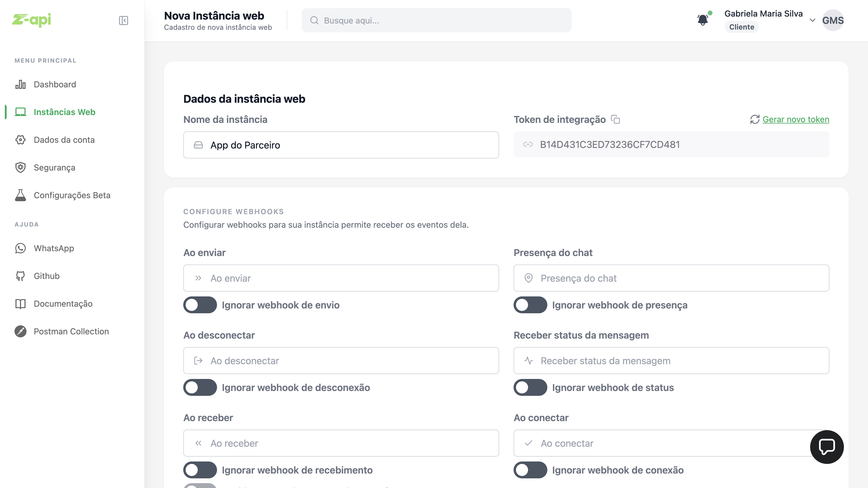Image resolution: width=868 pixels, height=488 pixels.
Task: Copy the integration token icon
Action: (x=615, y=119)
